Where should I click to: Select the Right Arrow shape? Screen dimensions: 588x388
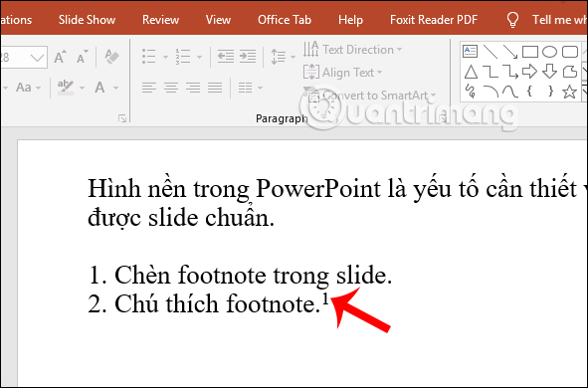[x=529, y=72]
